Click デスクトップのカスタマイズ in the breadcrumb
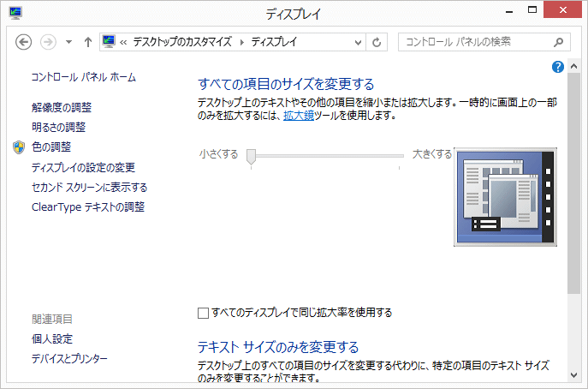588x389 pixels. [x=182, y=42]
